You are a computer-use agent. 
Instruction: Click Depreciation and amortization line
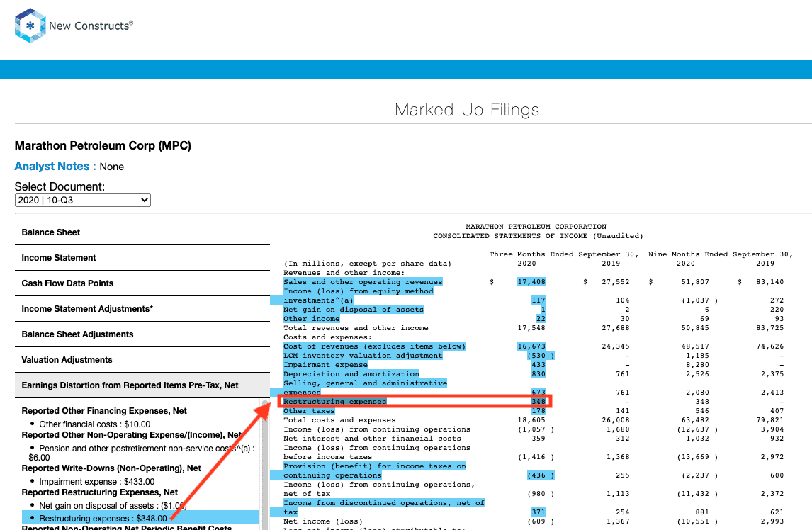point(351,373)
